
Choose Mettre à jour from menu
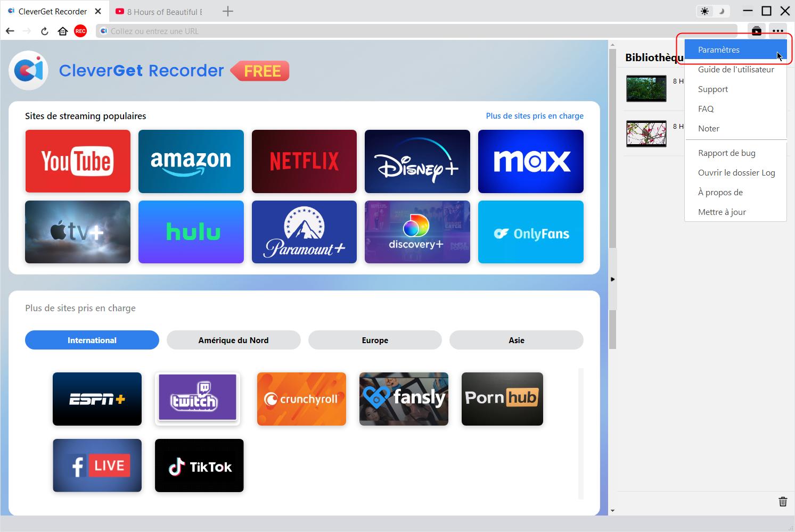[735, 212]
